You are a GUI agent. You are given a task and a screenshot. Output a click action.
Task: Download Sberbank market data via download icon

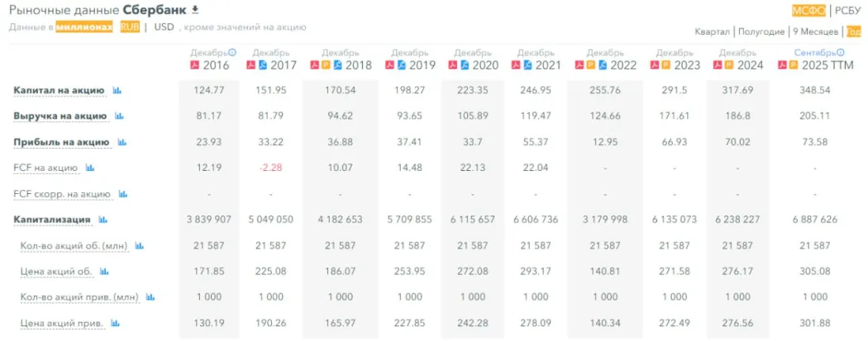(196, 10)
